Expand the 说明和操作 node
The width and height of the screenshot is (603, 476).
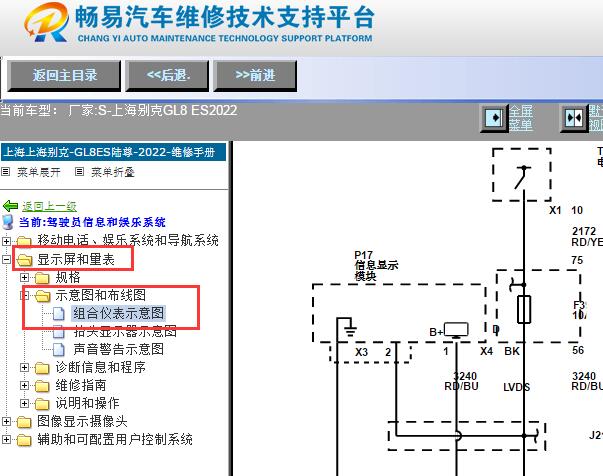pos(24,403)
